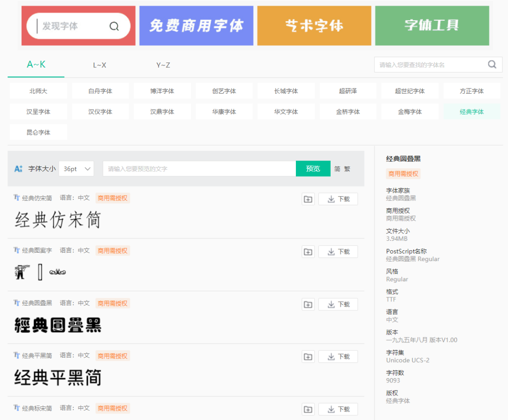This screenshot has width=508, height=420.
Task: Add 经典平黑简 to collection folder
Action: pyautogui.click(x=308, y=357)
